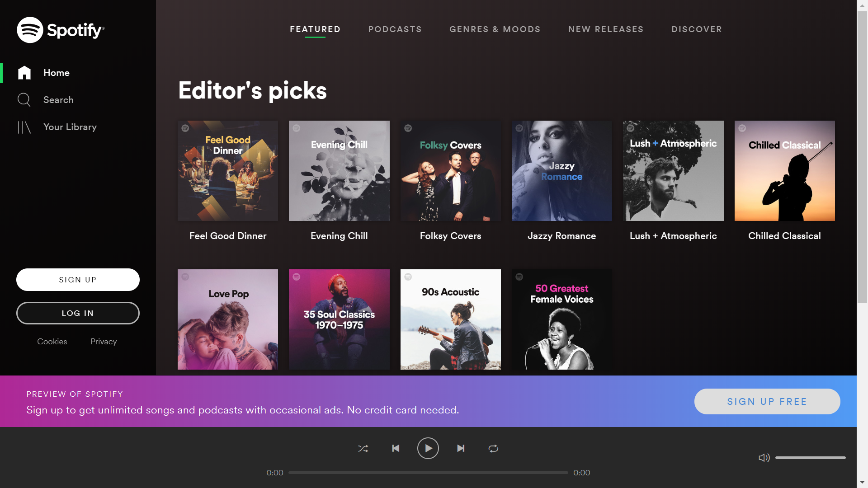868x488 pixels.
Task: Open the 35 Soul Classics playlist
Action: click(x=339, y=319)
